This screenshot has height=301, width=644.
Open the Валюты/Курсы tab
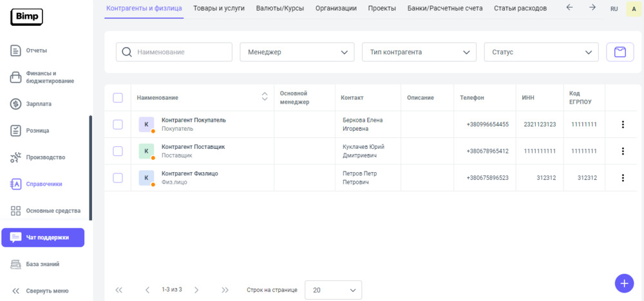click(279, 8)
